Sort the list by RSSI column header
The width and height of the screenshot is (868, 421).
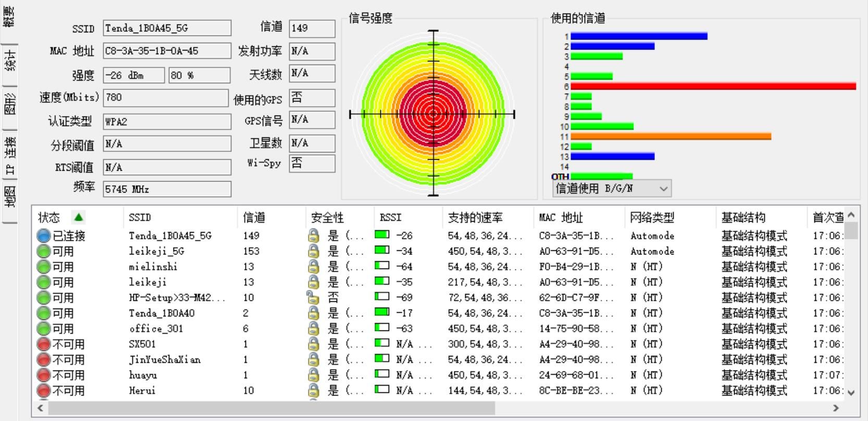click(408, 218)
